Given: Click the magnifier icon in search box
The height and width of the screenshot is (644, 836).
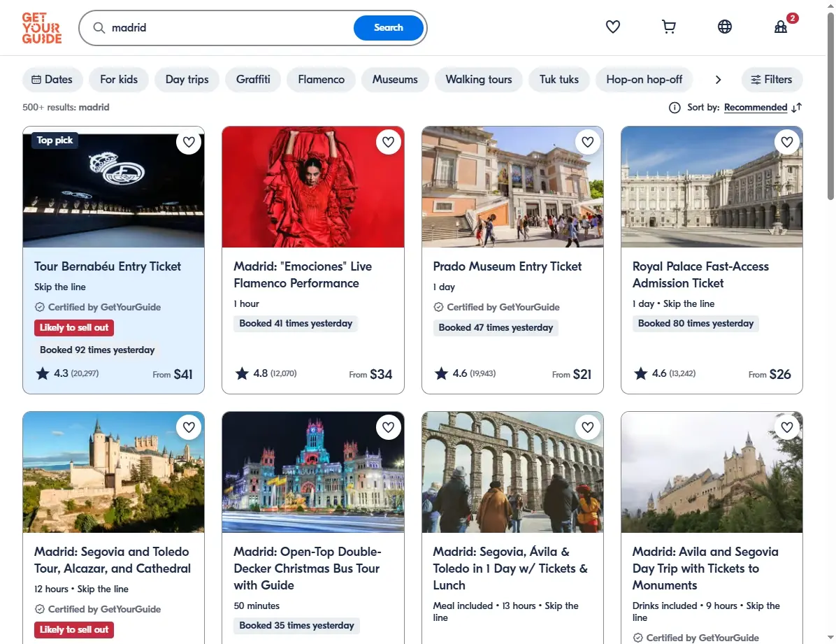Looking at the screenshot, I should click(x=99, y=28).
